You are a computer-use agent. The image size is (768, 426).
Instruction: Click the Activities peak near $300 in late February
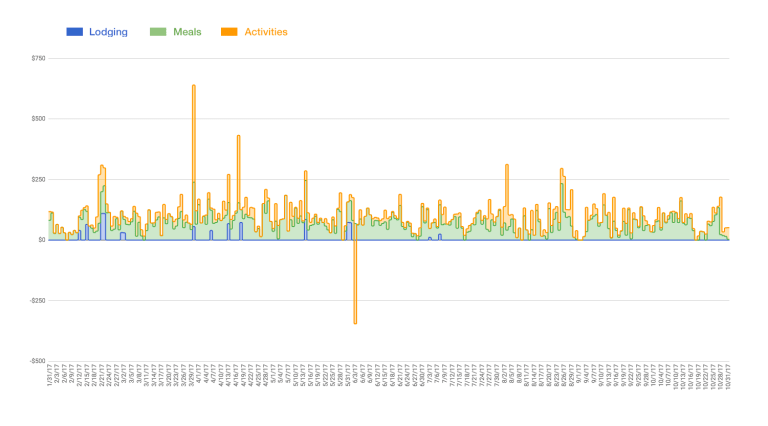(102, 168)
